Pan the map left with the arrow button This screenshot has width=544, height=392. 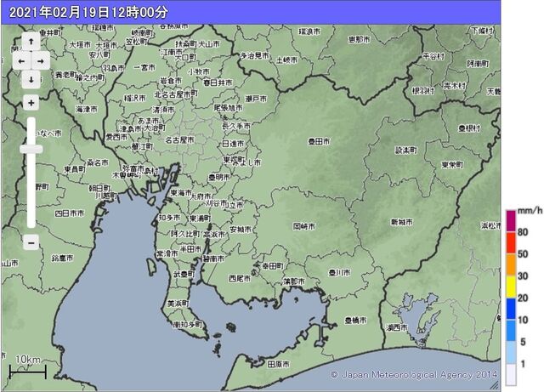coord(21,61)
